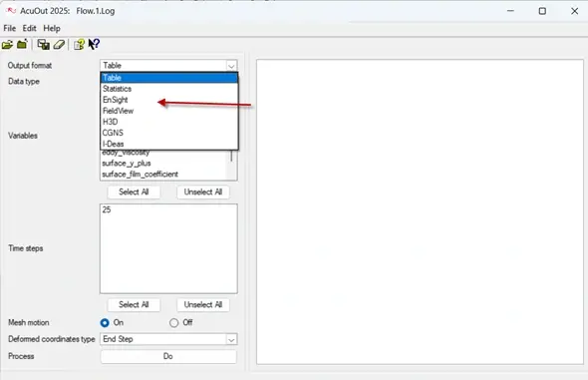Select CGNS output format option

(x=169, y=133)
